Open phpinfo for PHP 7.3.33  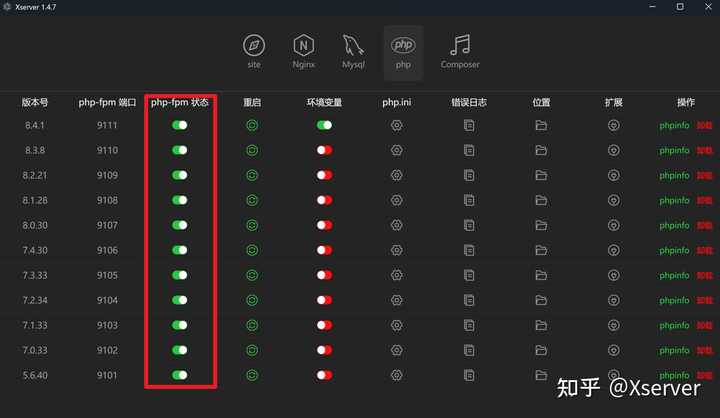(674, 276)
